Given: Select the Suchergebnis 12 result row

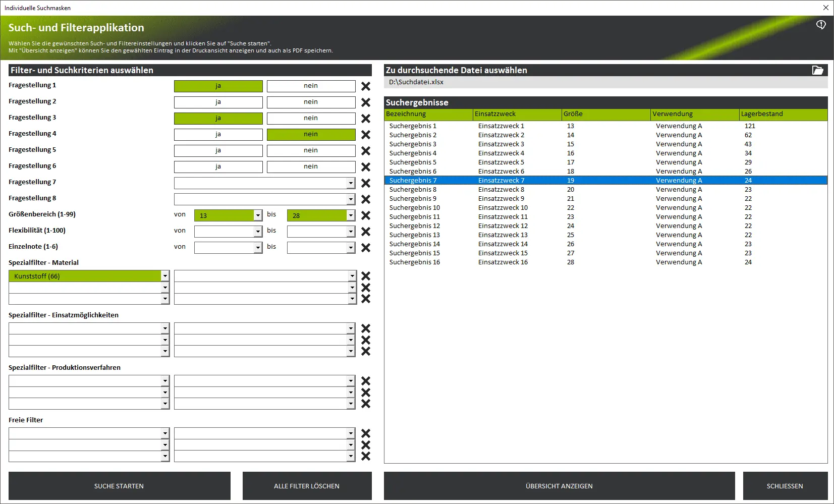Looking at the screenshot, I should click(415, 226).
